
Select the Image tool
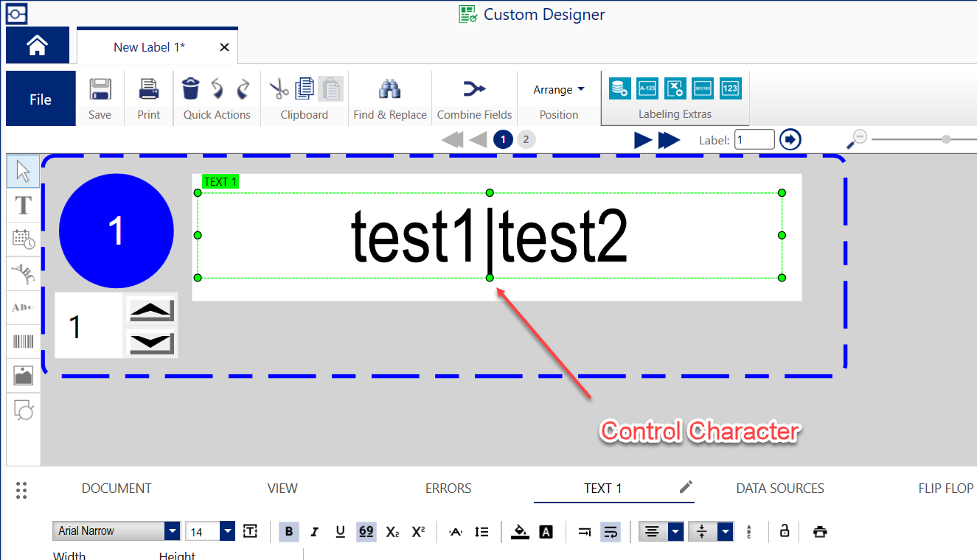(23, 376)
